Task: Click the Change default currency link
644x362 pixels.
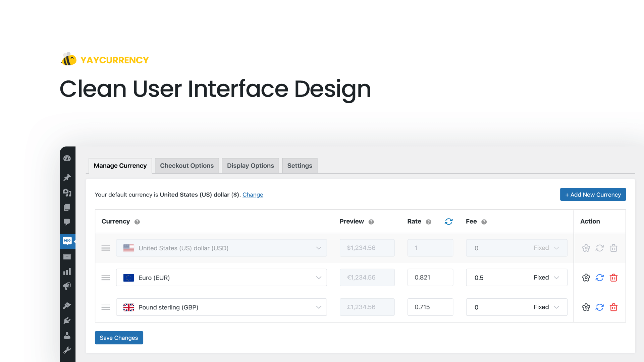Action: (x=253, y=194)
